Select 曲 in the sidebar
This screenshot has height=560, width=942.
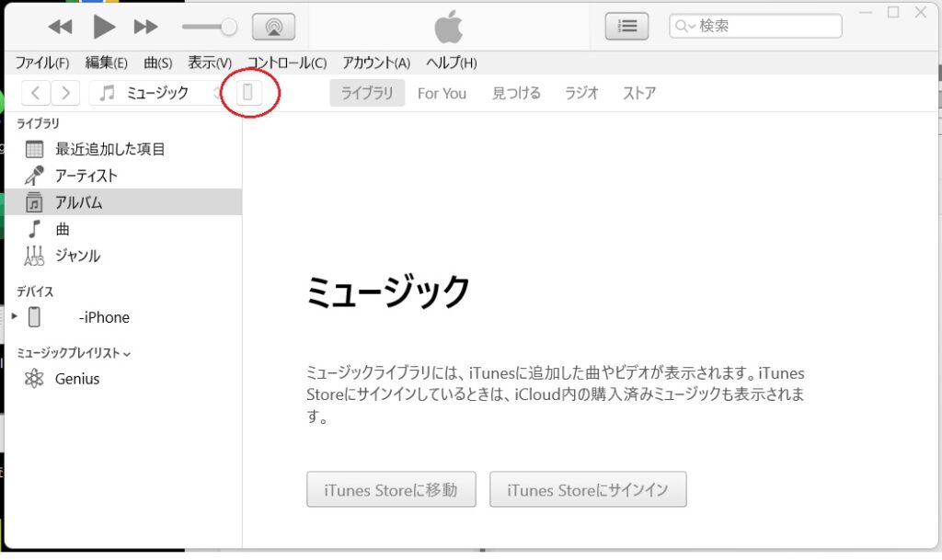pos(123,229)
